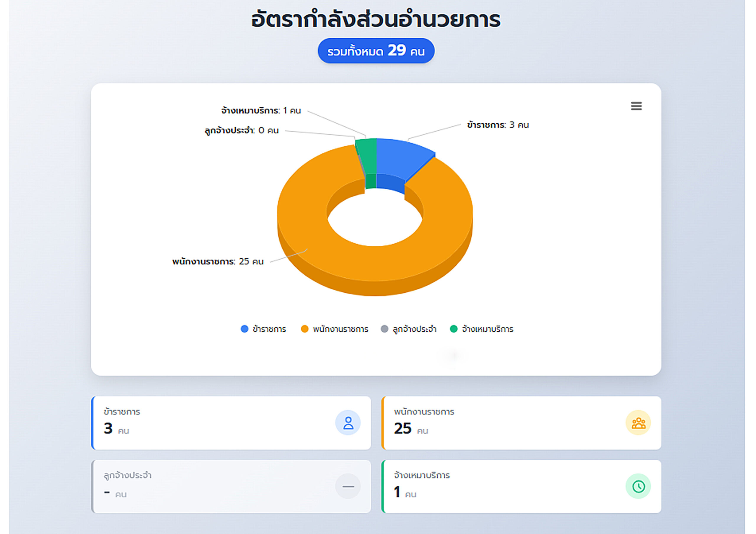Click the blue person icon in ข้าราชการ card
Viewport: 756px width, 534px height.
(348, 423)
